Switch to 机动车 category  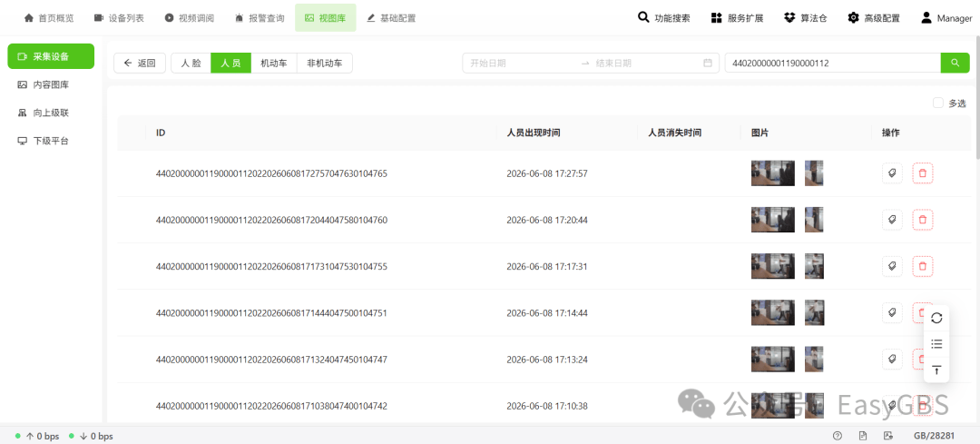274,63
